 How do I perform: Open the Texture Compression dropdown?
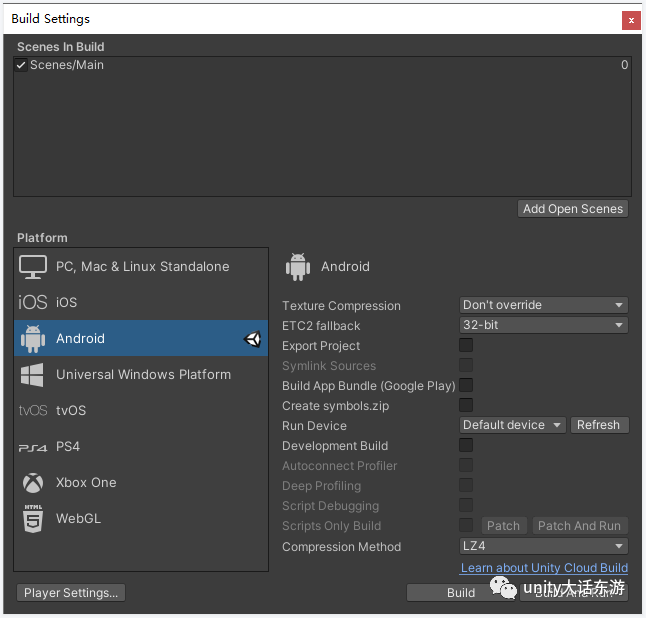[x=544, y=305]
